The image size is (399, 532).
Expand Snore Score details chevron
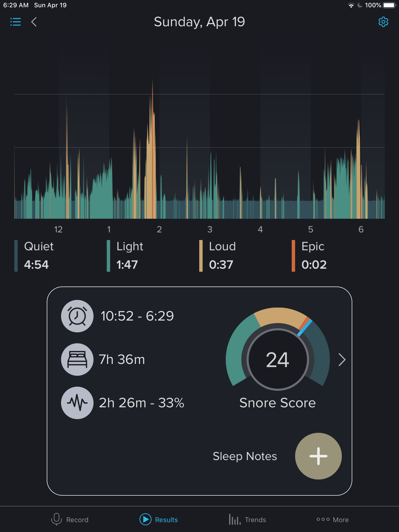(342, 360)
